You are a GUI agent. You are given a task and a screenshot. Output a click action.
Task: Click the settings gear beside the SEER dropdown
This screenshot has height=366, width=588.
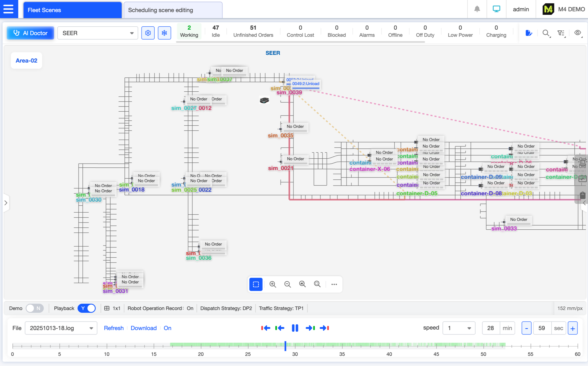[x=148, y=33]
